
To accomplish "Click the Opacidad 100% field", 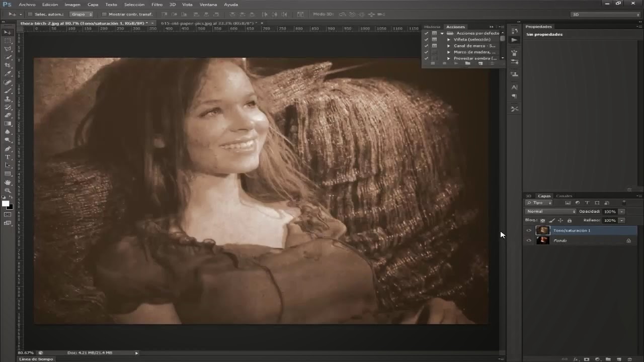I will [x=610, y=212].
